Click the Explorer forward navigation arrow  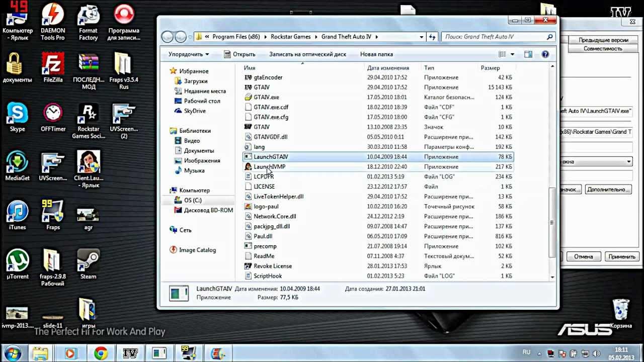(x=180, y=37)
